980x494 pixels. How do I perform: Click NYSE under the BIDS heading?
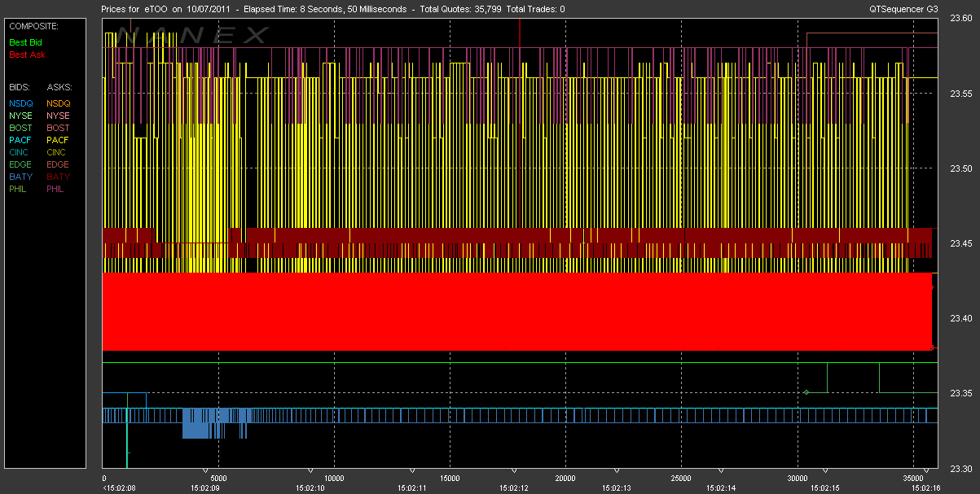(21, 116)
